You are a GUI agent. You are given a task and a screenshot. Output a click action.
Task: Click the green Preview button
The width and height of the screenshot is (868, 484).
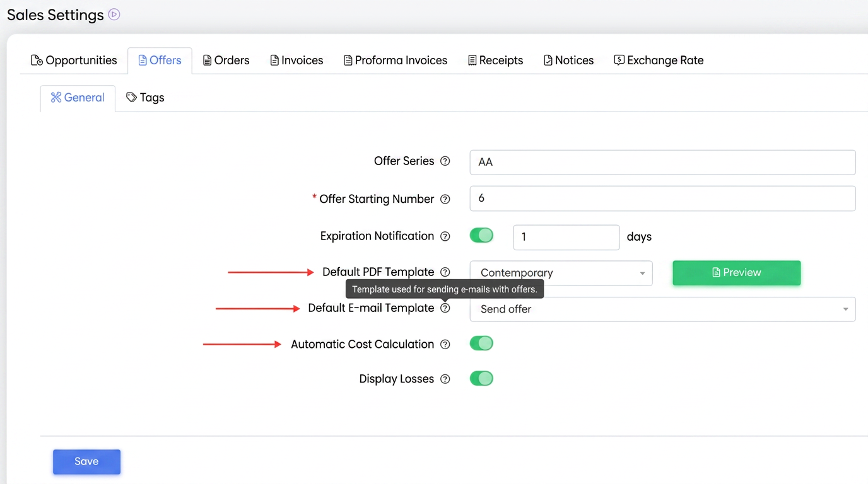click(737, 273)
